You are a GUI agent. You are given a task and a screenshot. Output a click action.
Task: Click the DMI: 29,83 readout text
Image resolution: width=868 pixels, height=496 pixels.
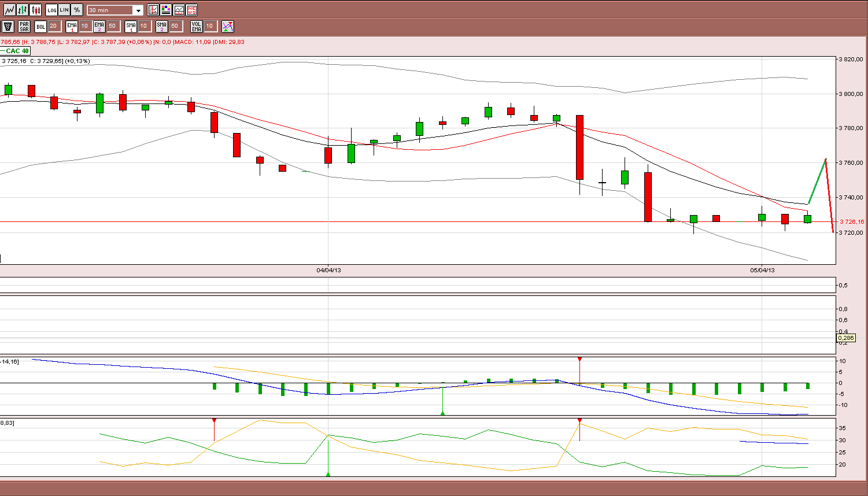(x=230, y=42)
